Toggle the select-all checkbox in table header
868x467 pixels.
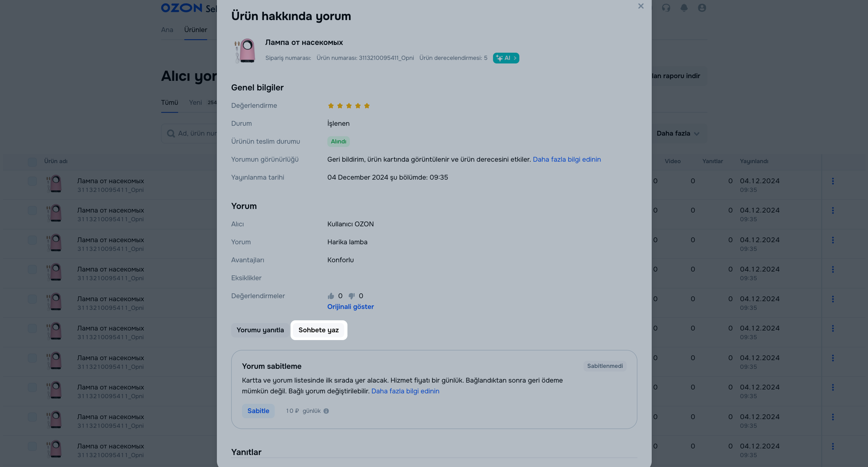tap(32, 162)
